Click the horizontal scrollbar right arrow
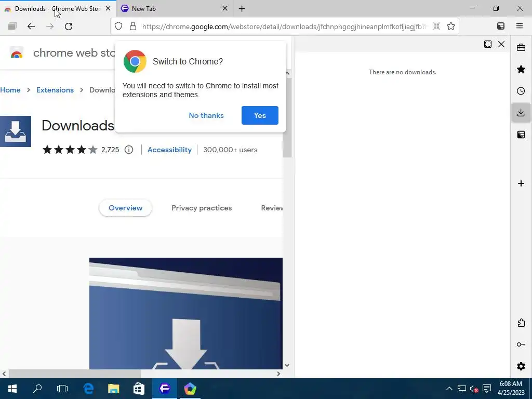Viewport: 532px width, 399px height. [278, 374]
